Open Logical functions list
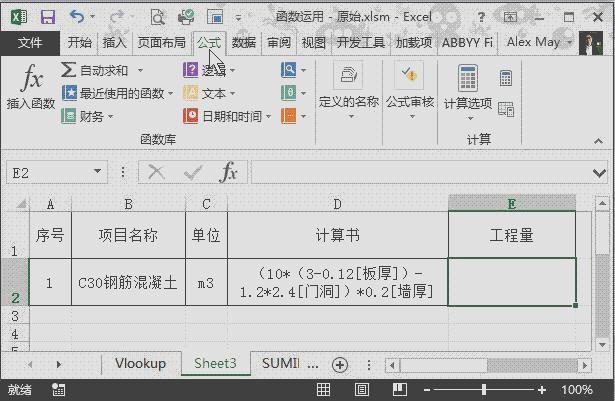 pyautogui.click(x=209, y=70)
